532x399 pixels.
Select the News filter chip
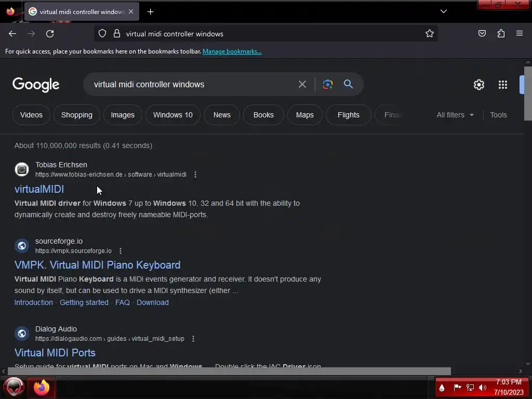pyautogui.click(x=222, y=115)
